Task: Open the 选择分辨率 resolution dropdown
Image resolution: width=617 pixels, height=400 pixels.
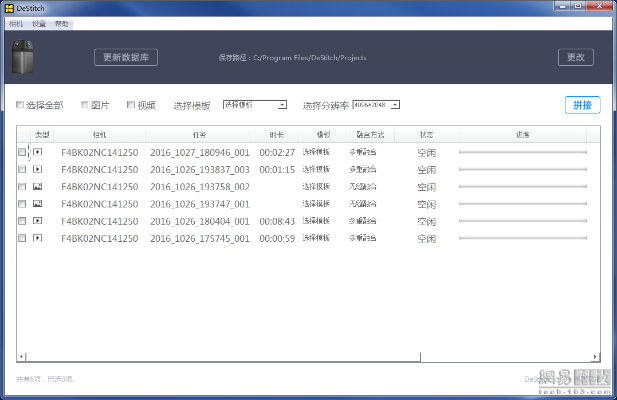Action: tap(376, 104)
